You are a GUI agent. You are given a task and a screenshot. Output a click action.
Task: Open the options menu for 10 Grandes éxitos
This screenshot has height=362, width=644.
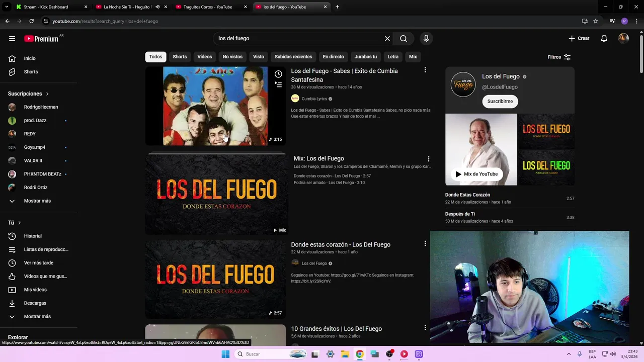pos(425,328)
